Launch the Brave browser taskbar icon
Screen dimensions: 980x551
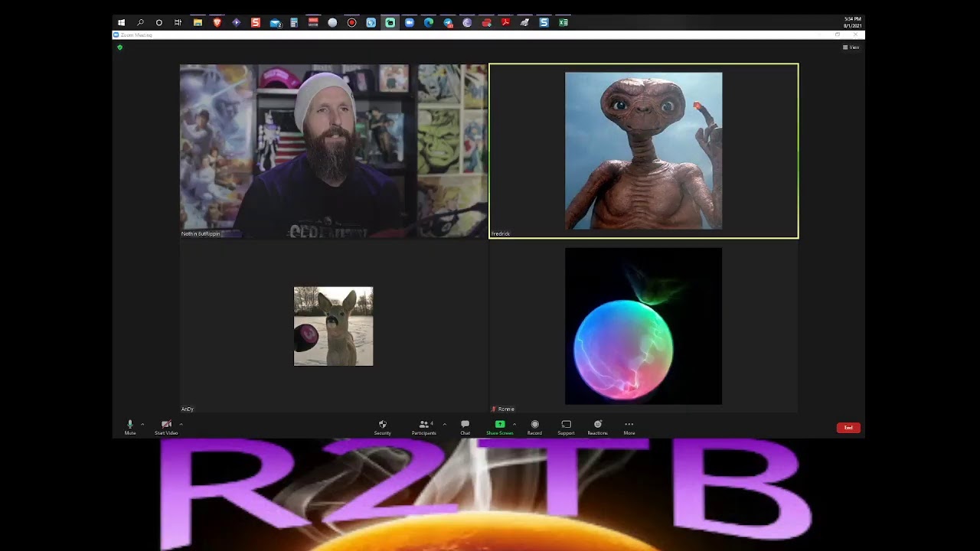point(217,23)
